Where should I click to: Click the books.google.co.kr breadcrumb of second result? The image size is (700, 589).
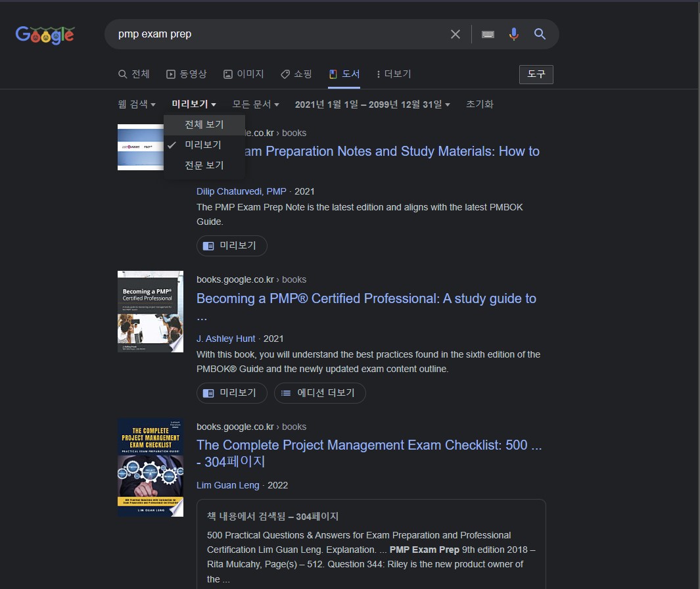[251, 279]
